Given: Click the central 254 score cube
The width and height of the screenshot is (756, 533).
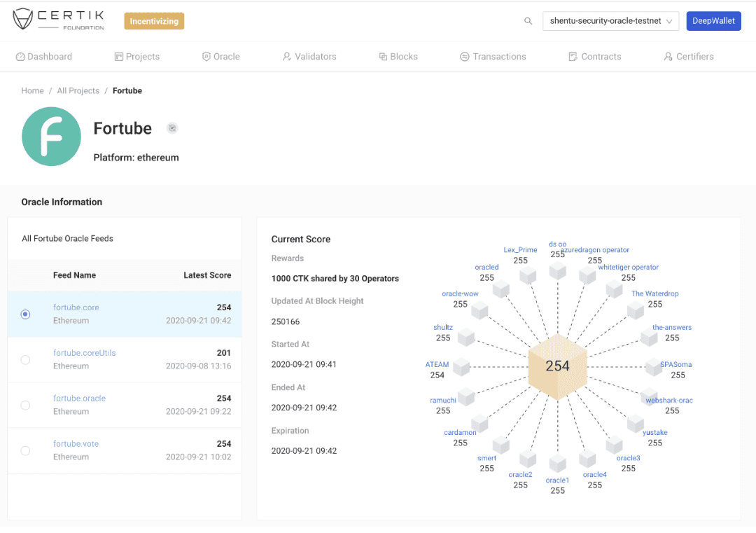Looking at the screenshot, I should point(558,366).
